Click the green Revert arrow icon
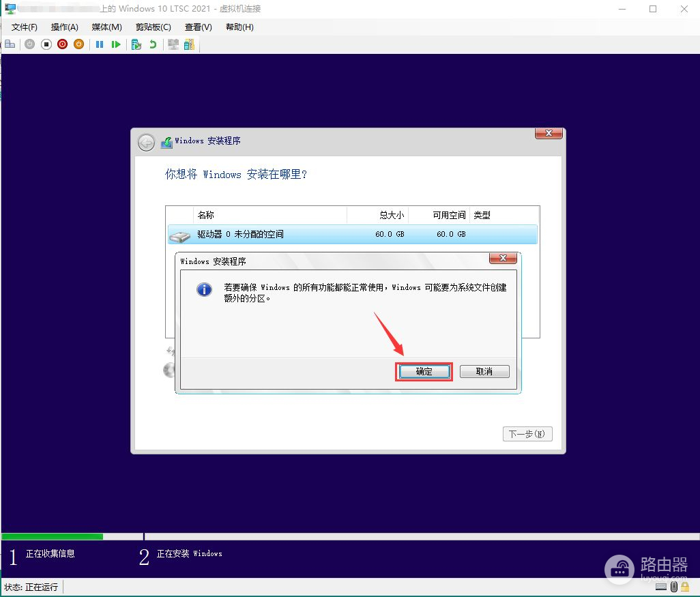Viewport: 700px width, 597px height. 153,44
